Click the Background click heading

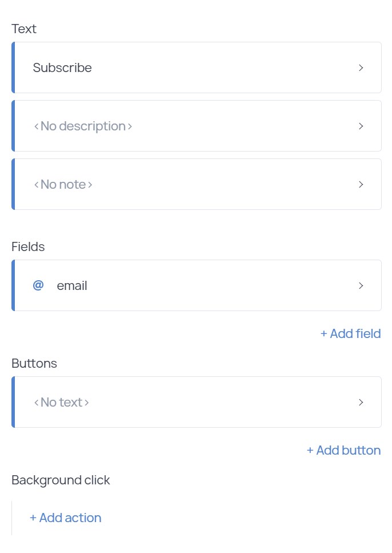61,480
